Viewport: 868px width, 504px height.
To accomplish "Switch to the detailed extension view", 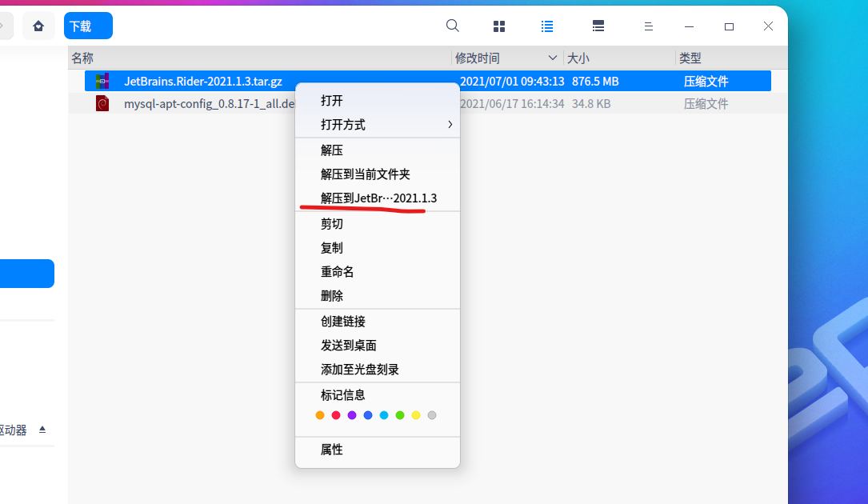I will pos(598,25).
